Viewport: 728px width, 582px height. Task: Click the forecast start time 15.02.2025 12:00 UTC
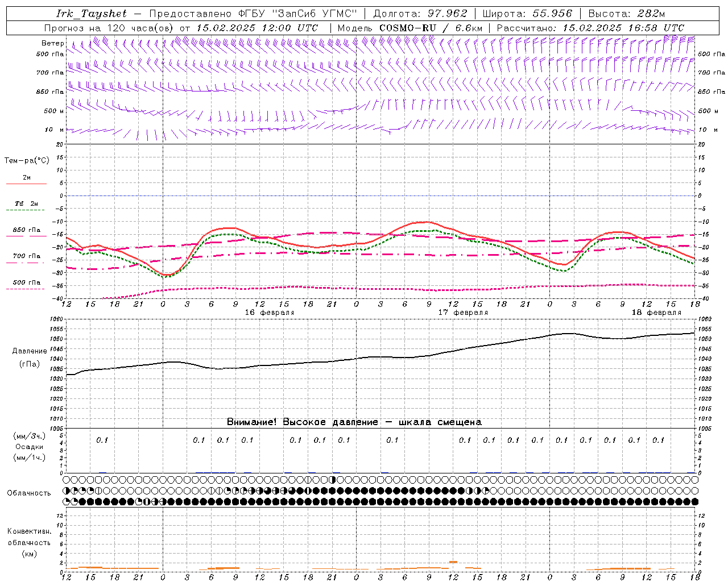pyautogui.click(x=257, y=28)
